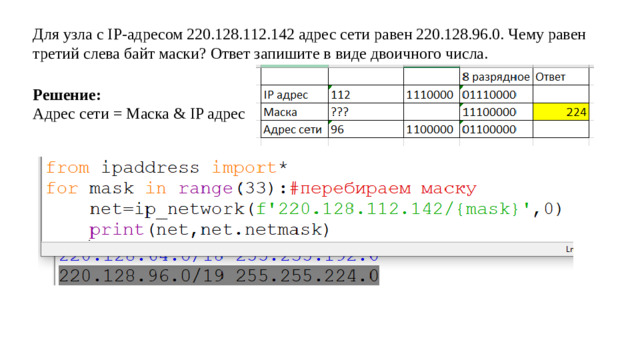Click cell with value 96
640x360 pixels.
click(x=366, y=129)
